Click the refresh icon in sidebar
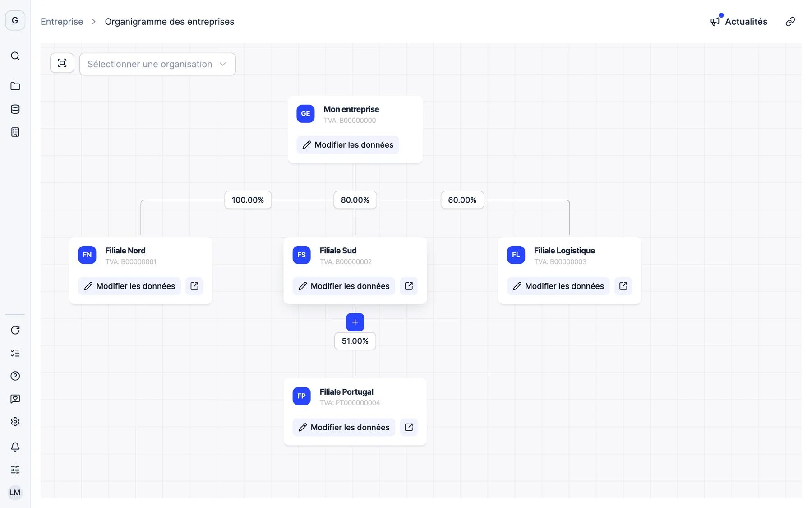This screenshot has width=812, height=508. click(15, 330)
